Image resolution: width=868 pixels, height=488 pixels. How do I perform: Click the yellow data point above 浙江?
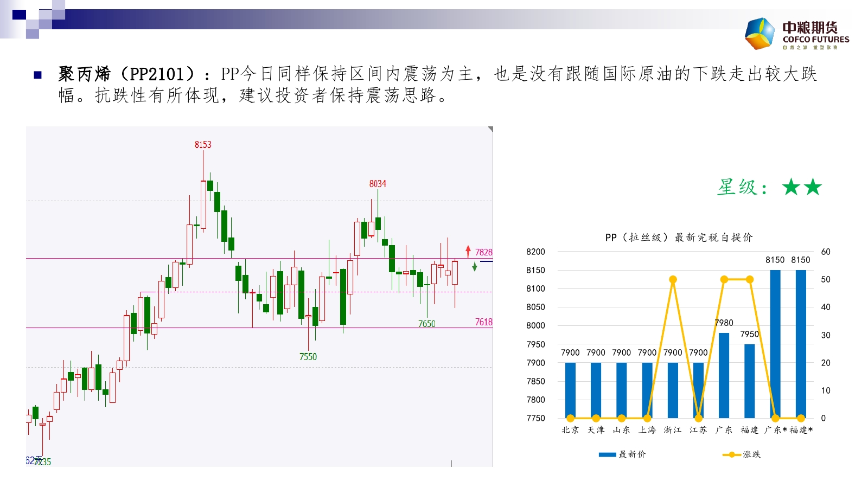tap(673, 280)
